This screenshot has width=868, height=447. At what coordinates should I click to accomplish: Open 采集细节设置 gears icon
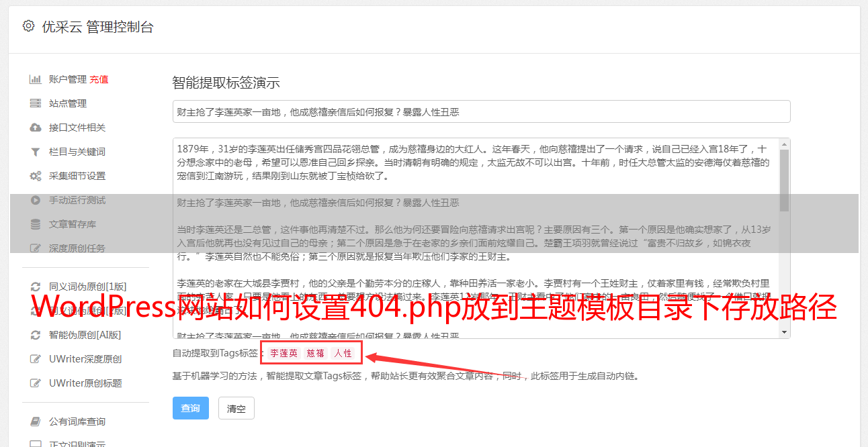click(x=36, y=176)
